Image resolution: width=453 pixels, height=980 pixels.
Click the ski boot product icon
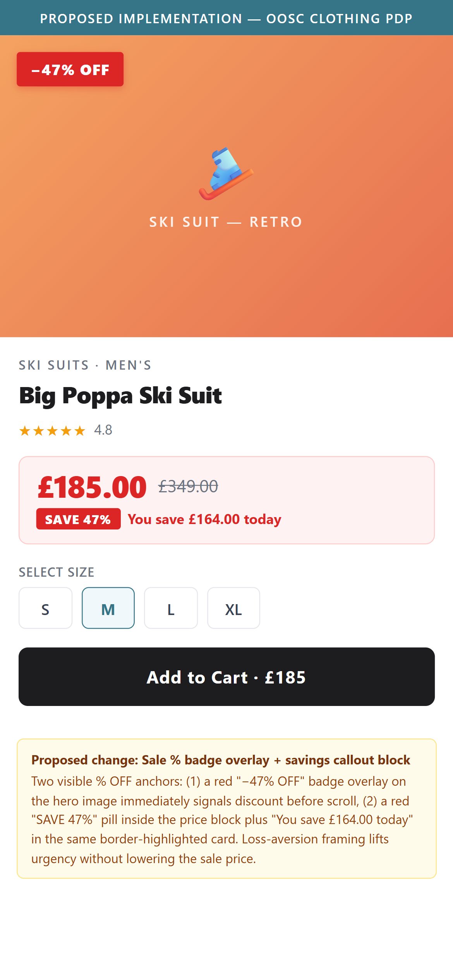point(226,173)
